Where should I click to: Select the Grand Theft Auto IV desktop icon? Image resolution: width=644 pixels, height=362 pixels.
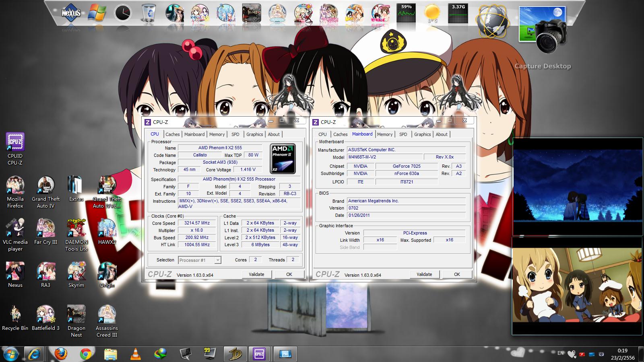(46, 192)
